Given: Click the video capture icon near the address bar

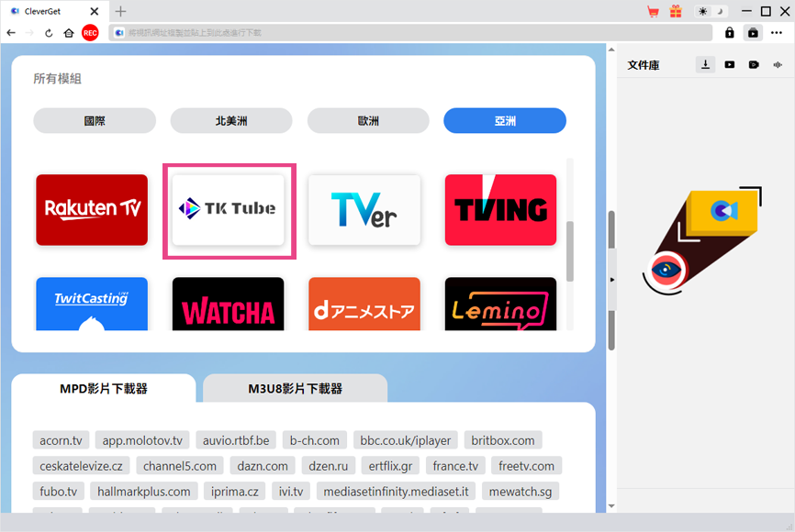Looking at the screenshot, I should pos(752,32).
